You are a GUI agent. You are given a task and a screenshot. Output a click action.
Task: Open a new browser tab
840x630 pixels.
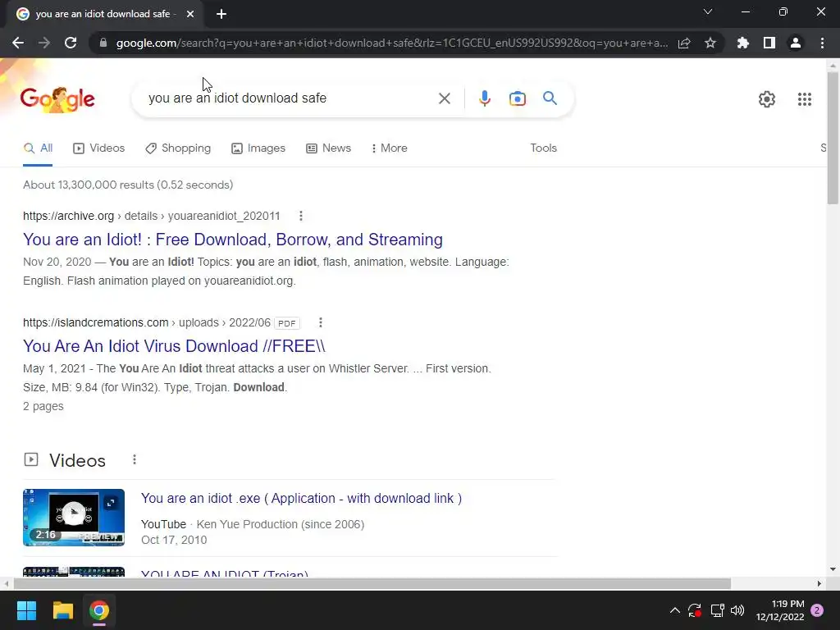click(x=221, y=14)
